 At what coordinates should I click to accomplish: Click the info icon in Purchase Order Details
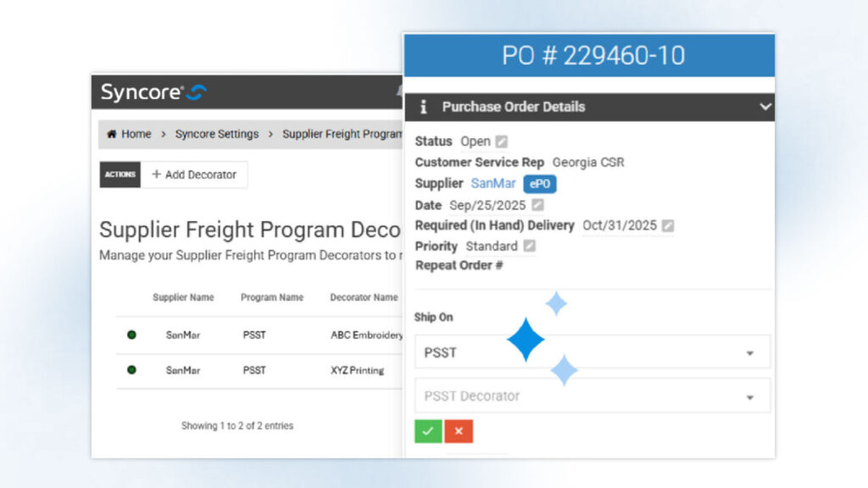point(424,107)
